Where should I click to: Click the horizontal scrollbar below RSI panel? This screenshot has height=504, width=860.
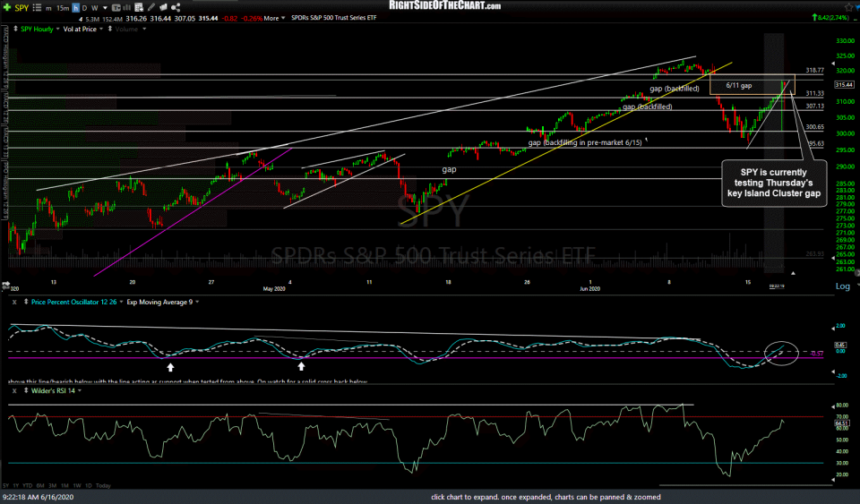[x=746, y=485]
